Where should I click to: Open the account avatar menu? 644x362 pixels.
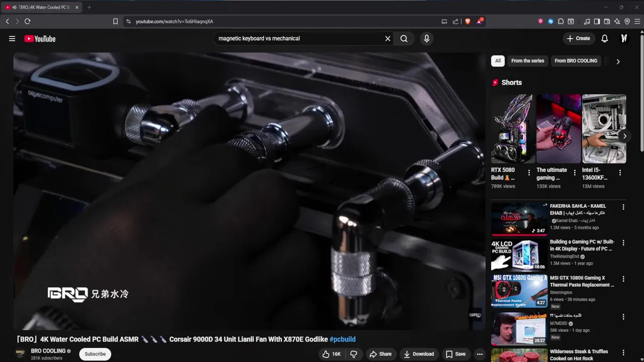(624, 39)
